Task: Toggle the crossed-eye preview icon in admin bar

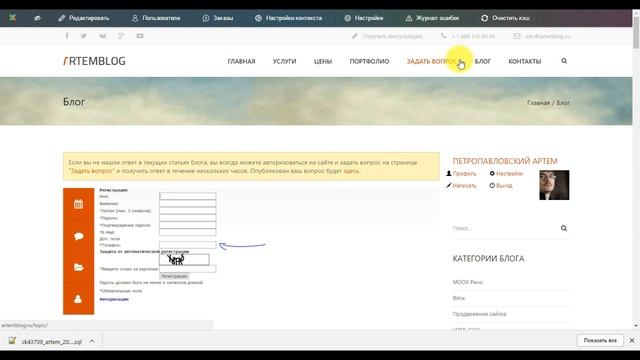Action: [x=37, y=18]
